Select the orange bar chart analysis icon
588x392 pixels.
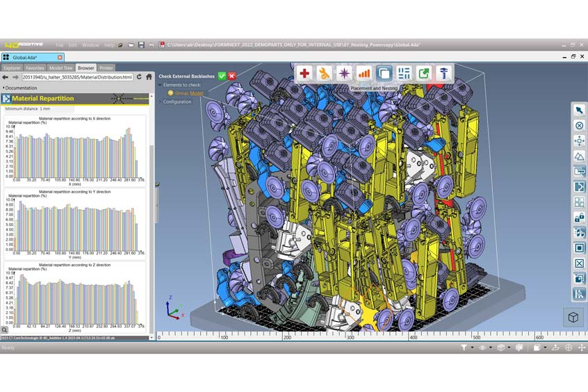pyautogui.click(x=364, y=73)
